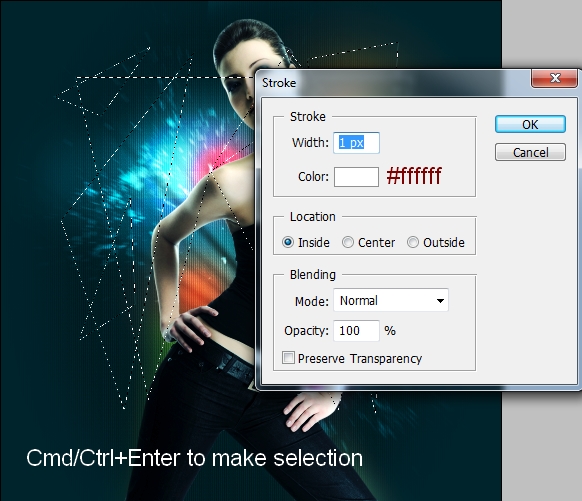The width and height of the screenshot is (582, 501).
Task: Open the white stroke Color swatch
Action: click(356, 177)
